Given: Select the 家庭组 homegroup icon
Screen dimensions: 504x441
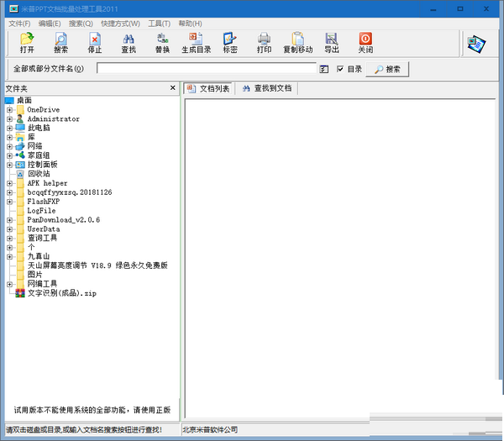Looking at the screenshot, I should click(20, 155).
